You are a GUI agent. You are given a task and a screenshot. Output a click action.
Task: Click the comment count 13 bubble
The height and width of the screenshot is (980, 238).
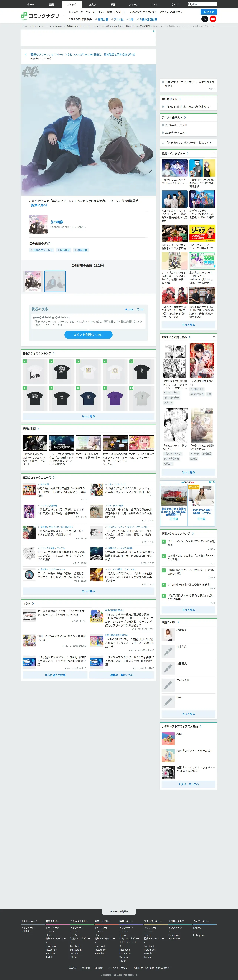[x=140, y=309]
